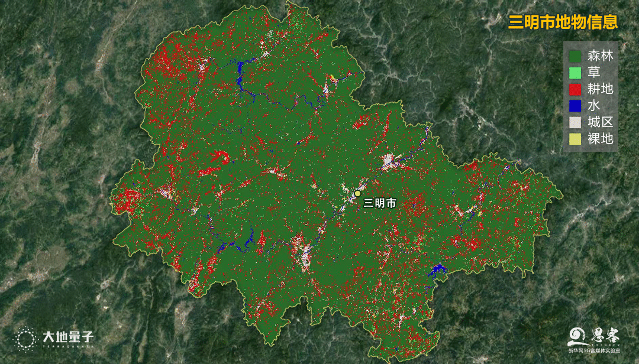Click the 三明市 city name label
Screen dimensions: 639x364
tap(379, 203)
